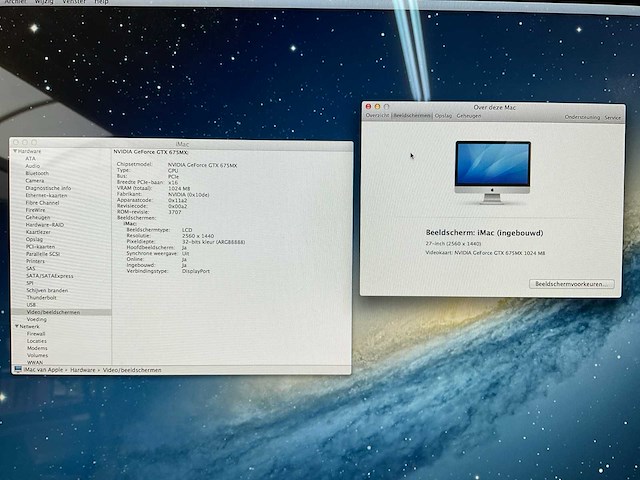The width and height of the screenshot is (640, 480).
Task: Open Diagnostische info entry
Action: (48, 188)
